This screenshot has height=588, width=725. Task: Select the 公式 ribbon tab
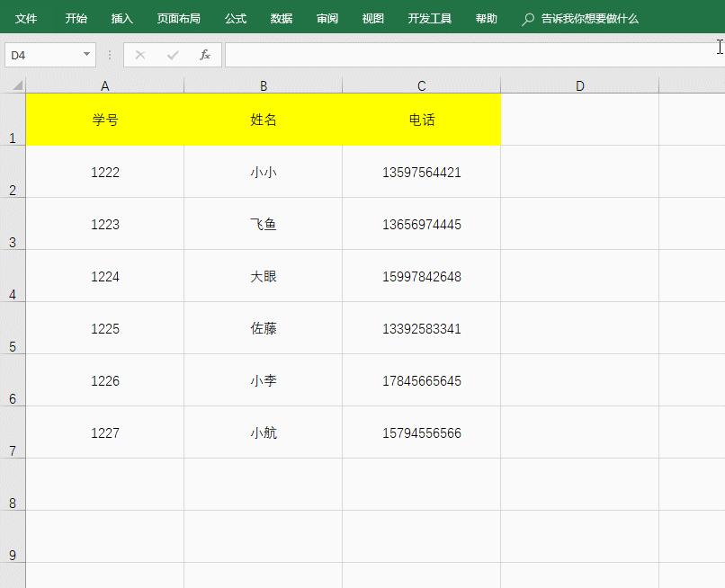(235, 17)
